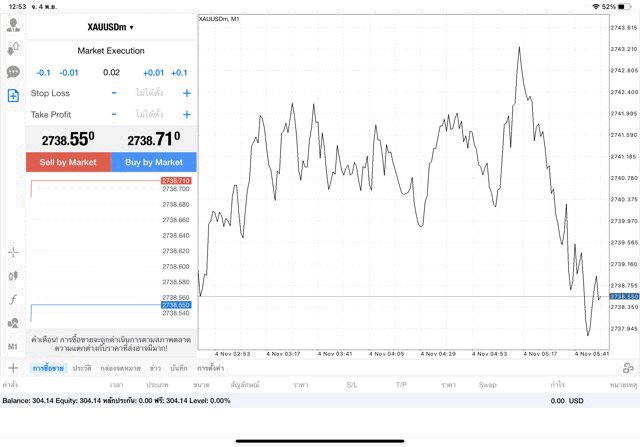Tap the new order icon

click(13, 96)
